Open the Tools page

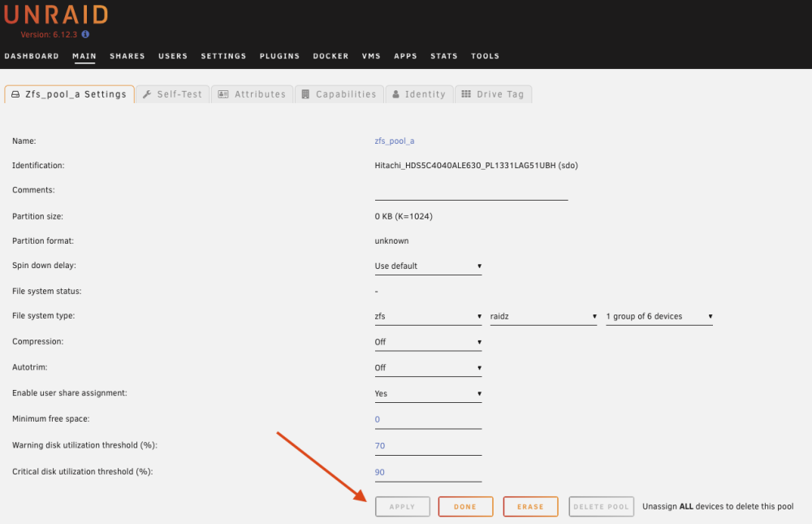486,56
